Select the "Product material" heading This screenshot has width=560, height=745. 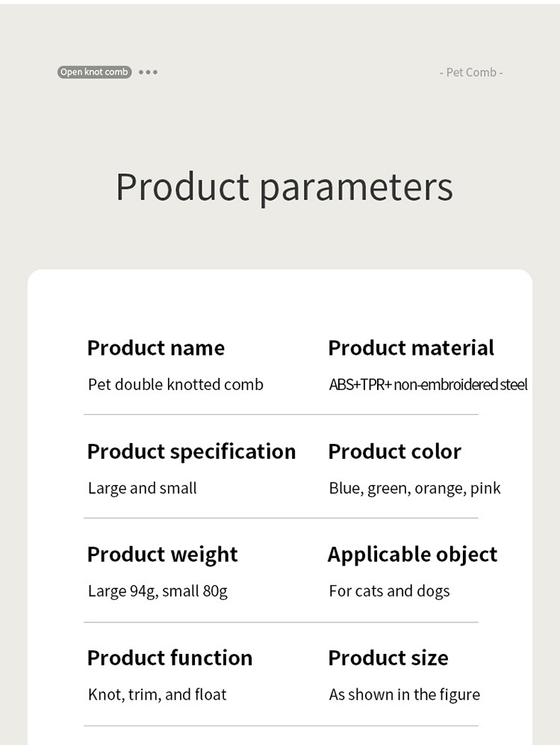click(x=411, y=348)
